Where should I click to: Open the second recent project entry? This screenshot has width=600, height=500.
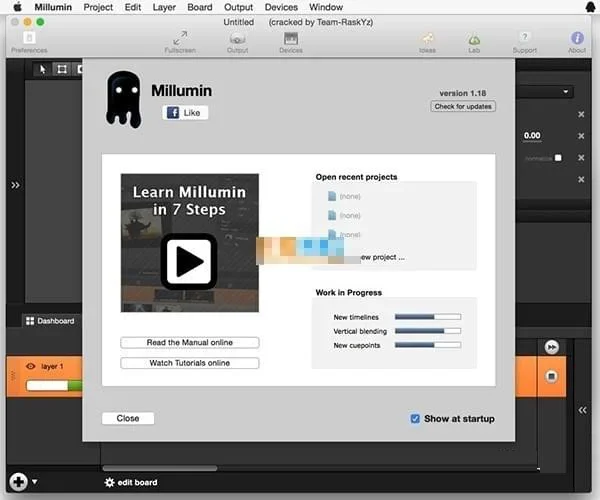[344, 215]
